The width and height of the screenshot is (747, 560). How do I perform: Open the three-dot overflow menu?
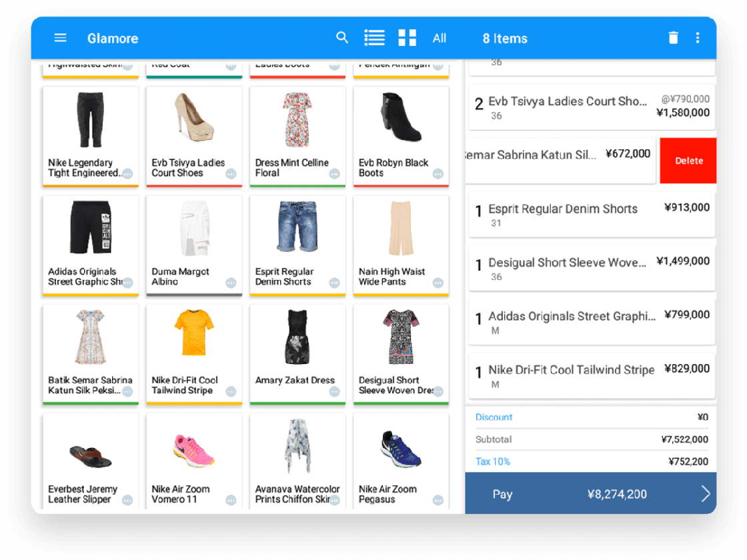pos(698,38)
